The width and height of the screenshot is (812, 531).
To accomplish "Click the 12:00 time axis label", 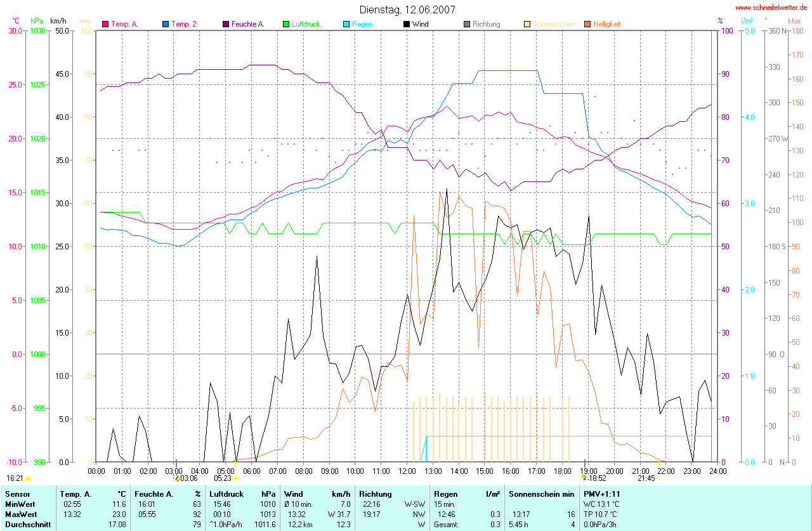I will [407, 471].
